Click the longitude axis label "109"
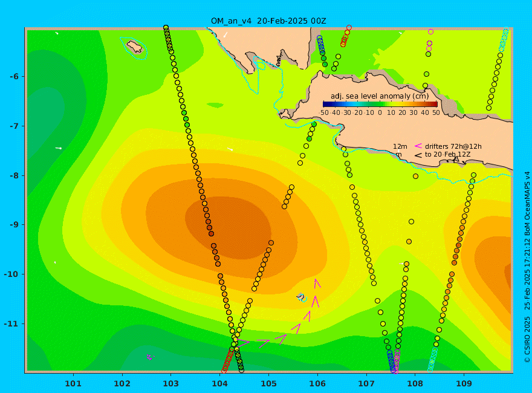This screenshot has width=532, height=393. click(464, 384)
